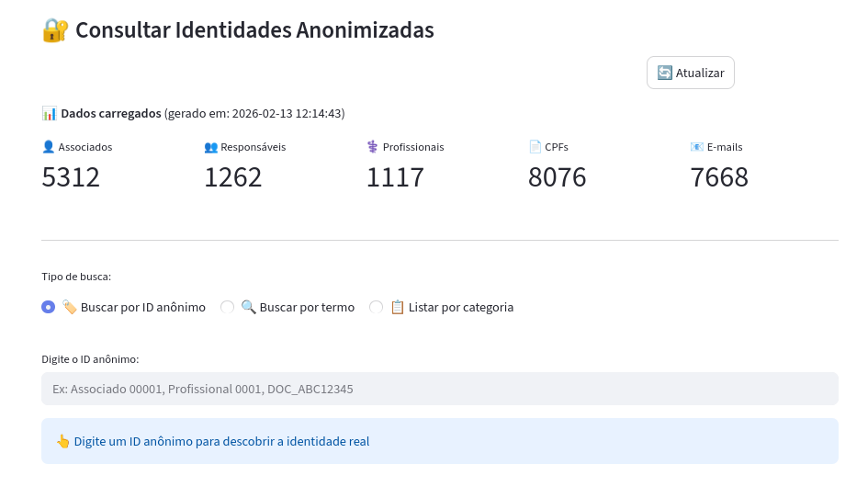Click the padlock icon in the page title

(x=55, y=30)
